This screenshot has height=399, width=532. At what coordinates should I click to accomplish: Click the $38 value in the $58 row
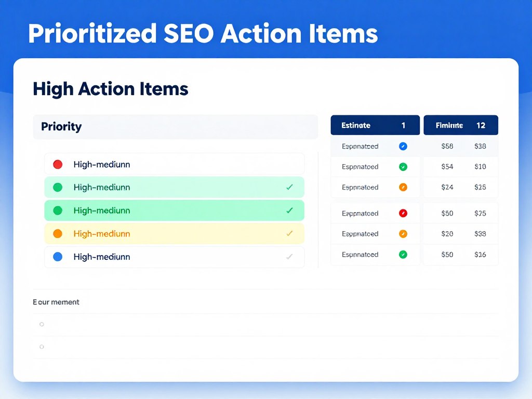tap(480, 146)
